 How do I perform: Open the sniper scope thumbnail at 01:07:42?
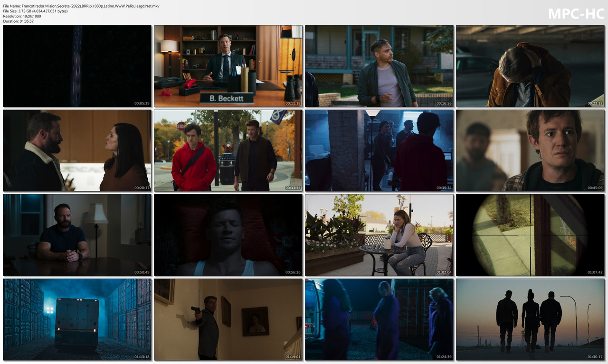[531, 235]
